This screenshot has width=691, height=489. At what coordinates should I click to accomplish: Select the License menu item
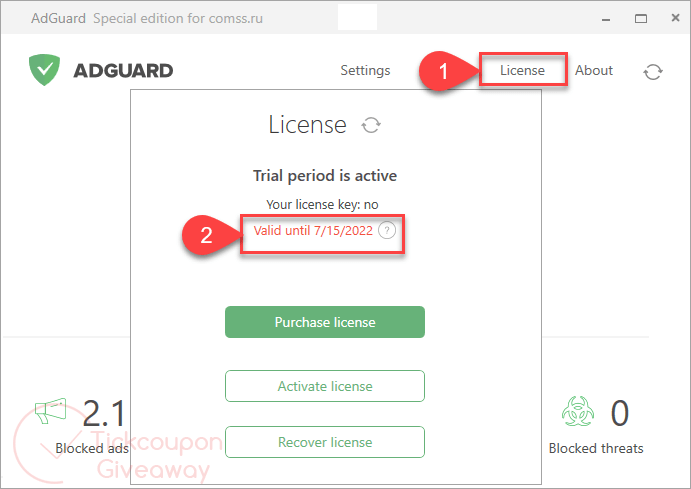click(x=522, y=70)
